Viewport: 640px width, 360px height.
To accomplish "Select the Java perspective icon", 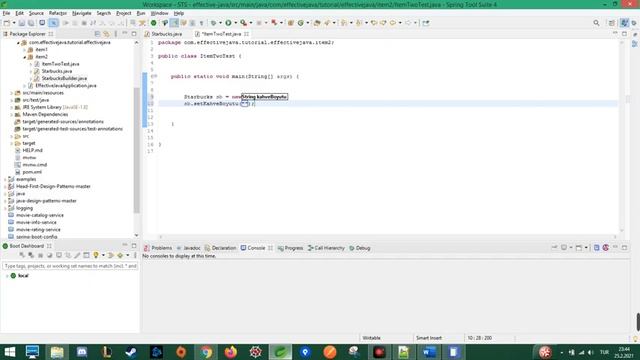I will [x=624, y=23].
